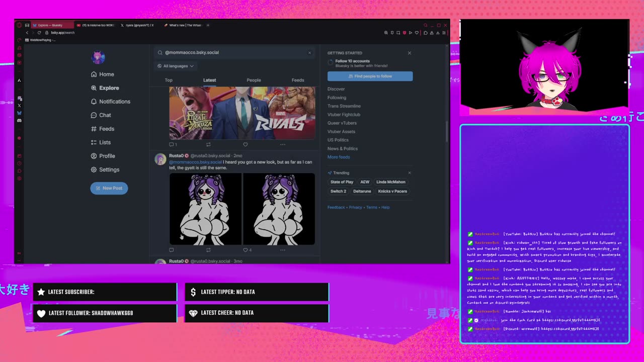
Task: Open the News & Politics feed
Action: coord(343,149)
